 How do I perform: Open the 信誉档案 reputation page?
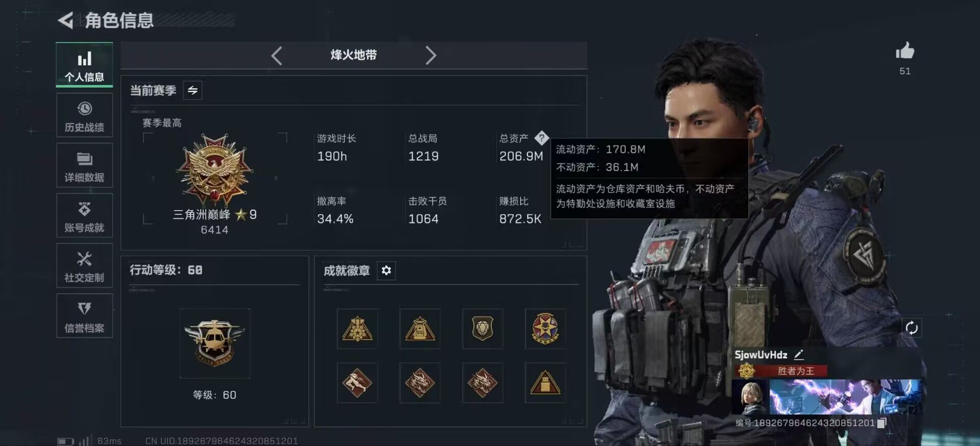84,316
